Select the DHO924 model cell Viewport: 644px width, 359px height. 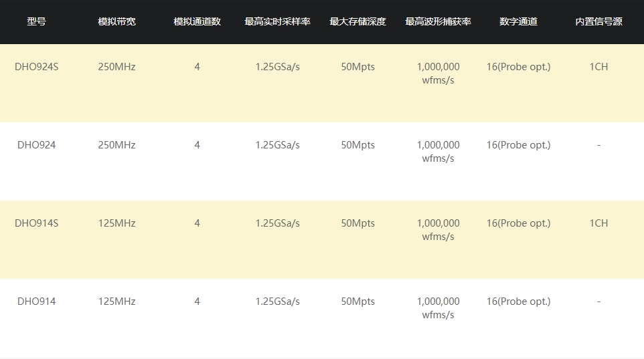point(37,145)
